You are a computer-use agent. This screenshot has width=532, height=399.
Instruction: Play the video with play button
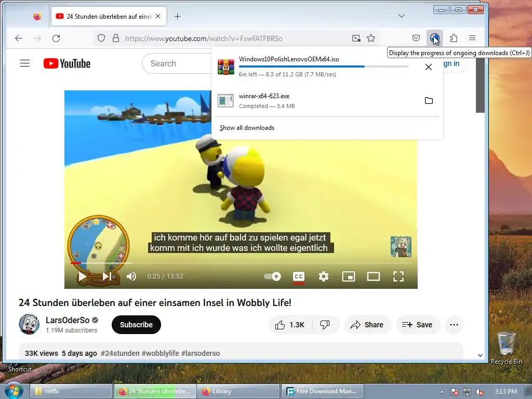coord(82,276)
